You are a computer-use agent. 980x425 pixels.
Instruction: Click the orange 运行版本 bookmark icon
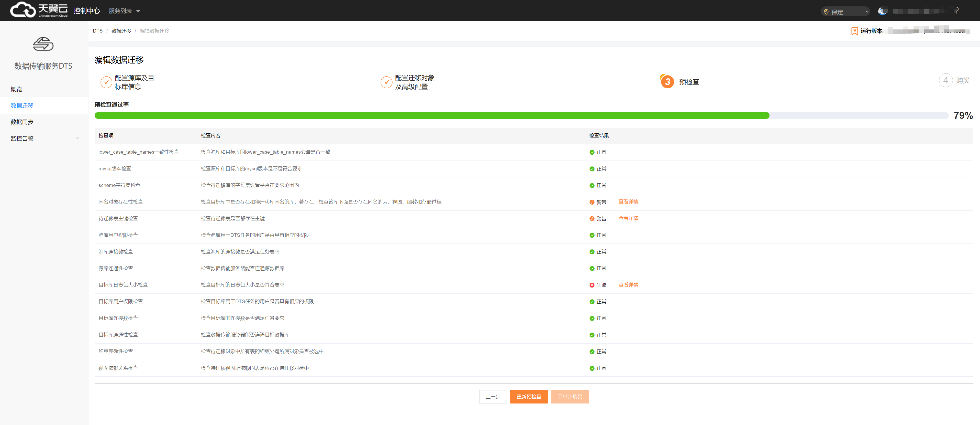coord(854,31)
